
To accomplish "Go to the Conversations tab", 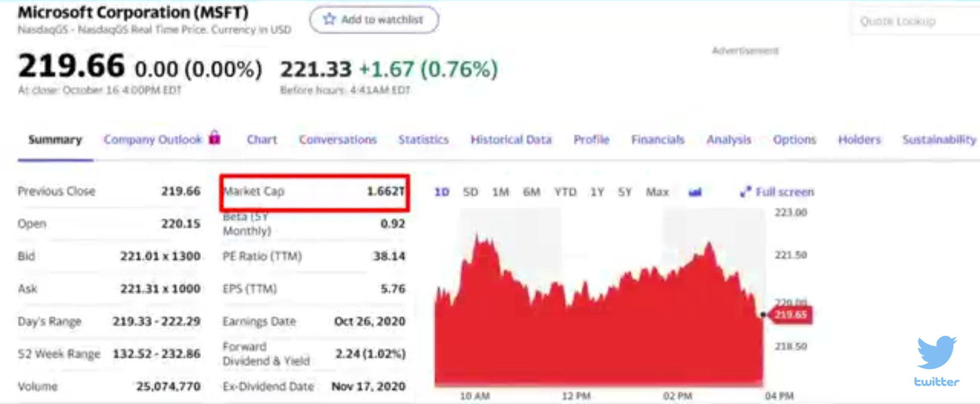I will (338, 140).
